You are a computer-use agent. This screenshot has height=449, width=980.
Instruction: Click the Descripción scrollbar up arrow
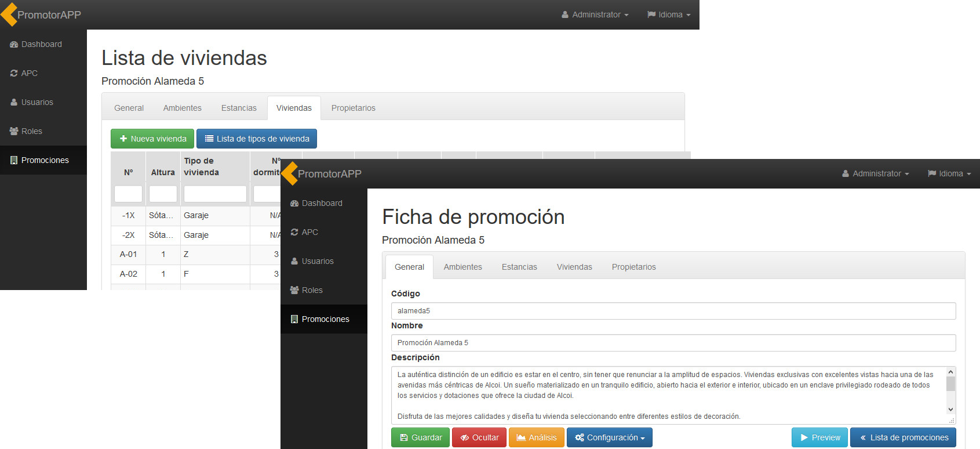[x=950, y=372]
